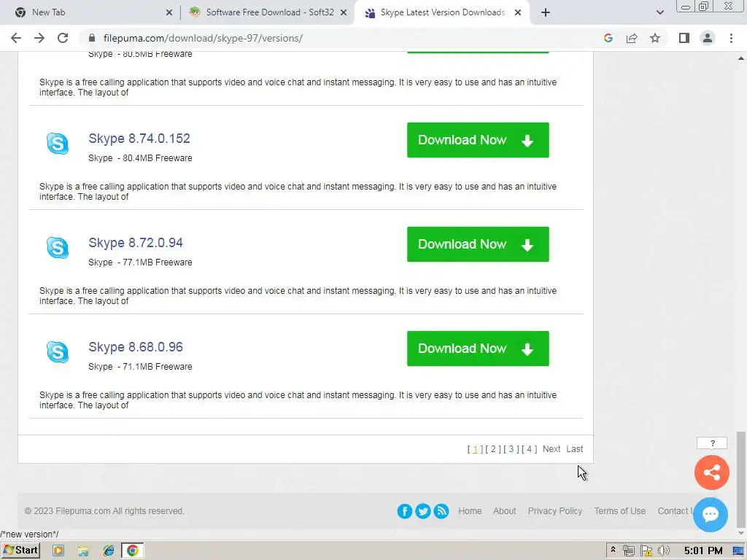The image size is (747, 560).
Task: Open Filepuma's Facebook page icon
Action: click(404, 511)
